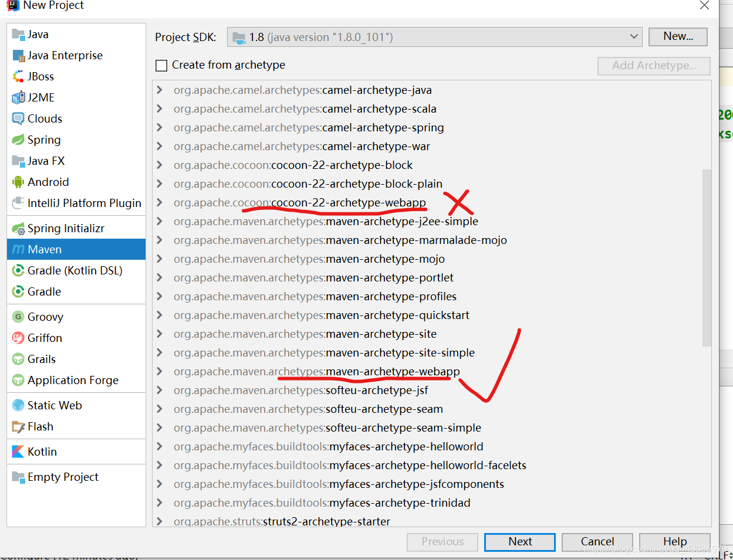The width and height of the screenshot is (733, 560).
Task: Click the Maven 'm' icon
Action: (18, 249)
